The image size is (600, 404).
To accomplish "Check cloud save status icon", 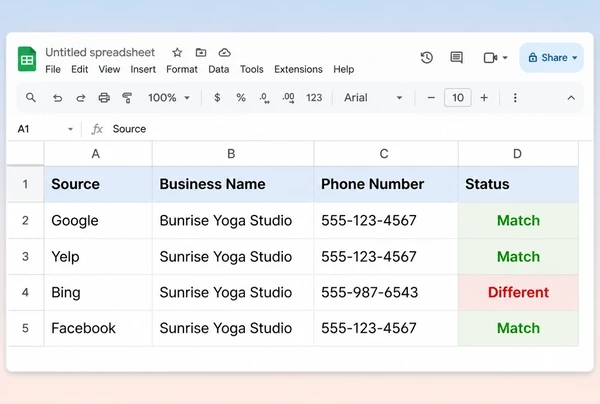I will 225,52.
